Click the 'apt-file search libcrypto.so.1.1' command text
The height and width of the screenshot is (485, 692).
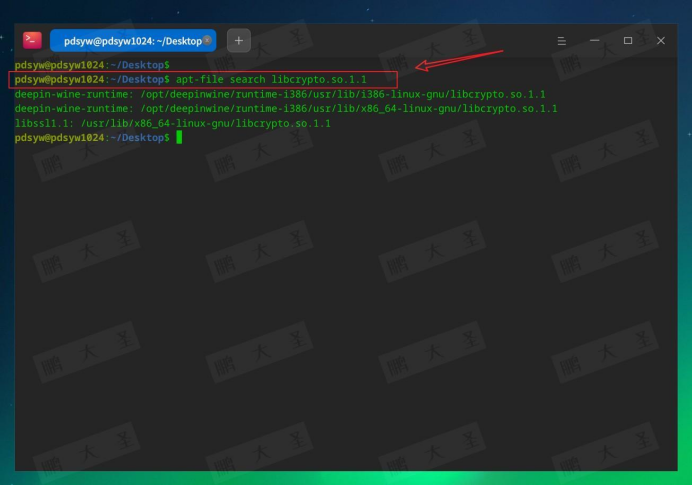coord(271,79)
